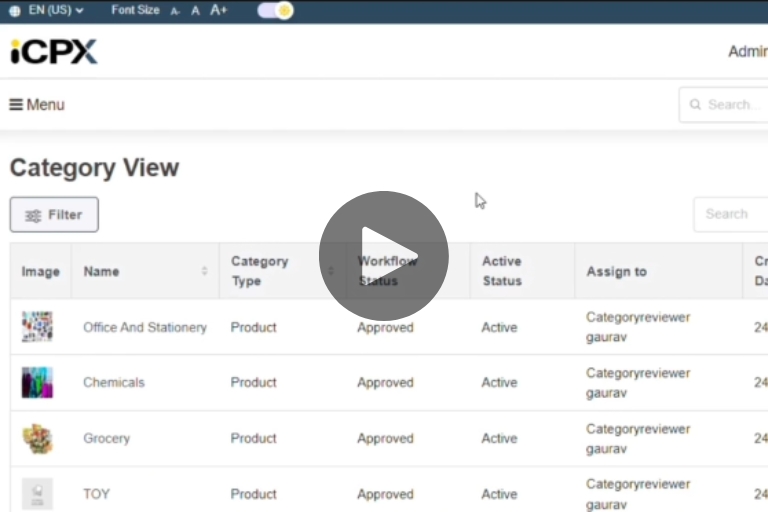This screenshot has width=768, height=512.
Task: Click the top header search field
Action: [730, 105]
